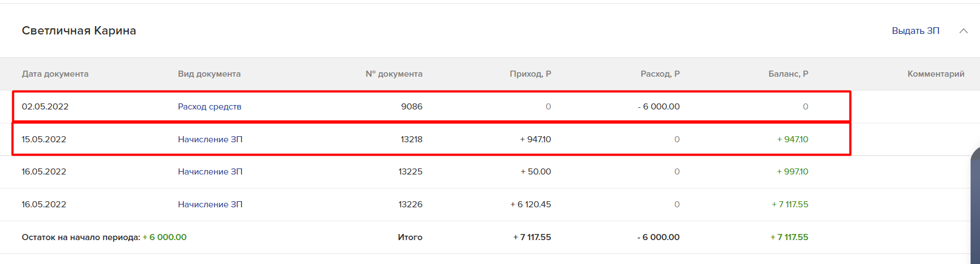The width and height of the screenshot is (980, 264).
Task: Open Начисление ЗП document number 13226
Action: coord(210,205)
